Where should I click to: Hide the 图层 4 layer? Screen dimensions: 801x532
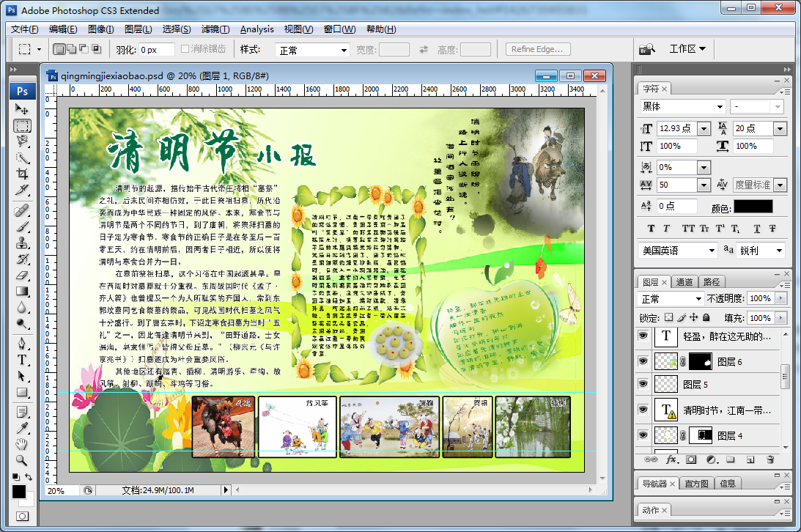tap(643, 435)
